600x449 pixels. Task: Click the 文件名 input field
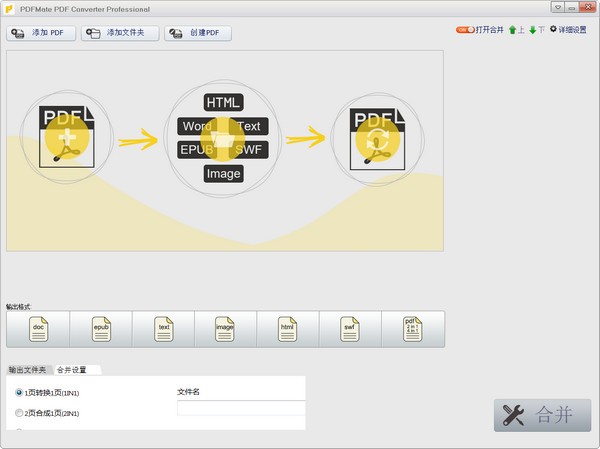241,408
